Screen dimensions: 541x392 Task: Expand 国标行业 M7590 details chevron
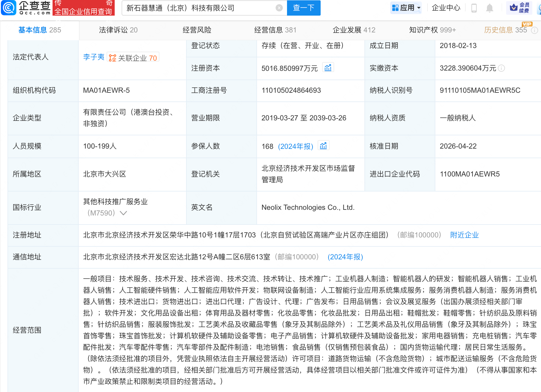pos(123,213)
